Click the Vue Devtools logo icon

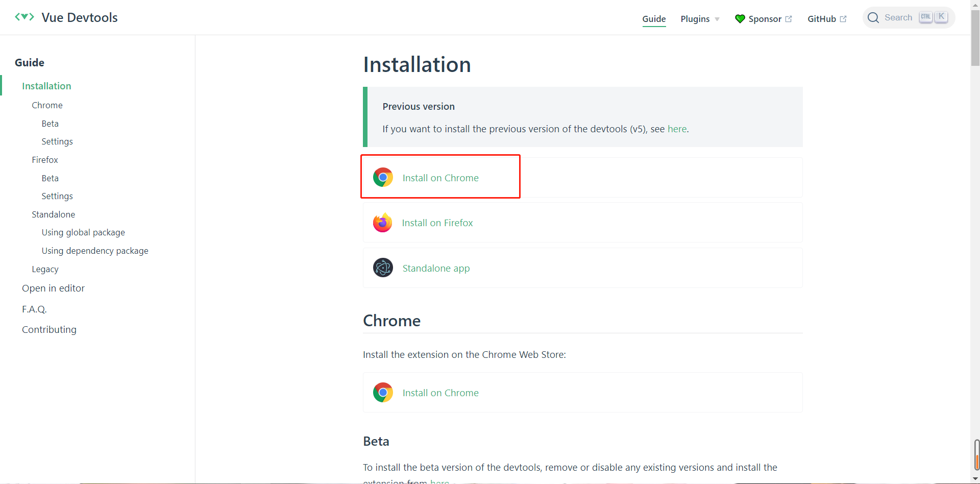[24, 17]
